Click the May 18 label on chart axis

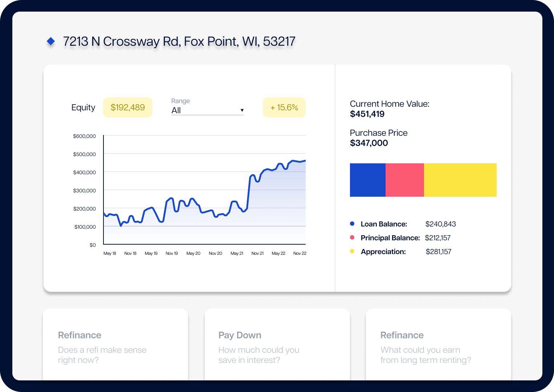110,253
